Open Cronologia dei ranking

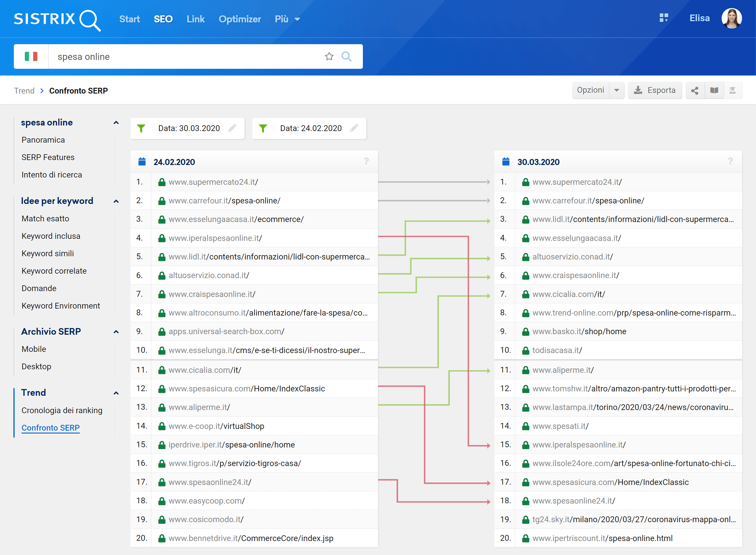(62, 411)
